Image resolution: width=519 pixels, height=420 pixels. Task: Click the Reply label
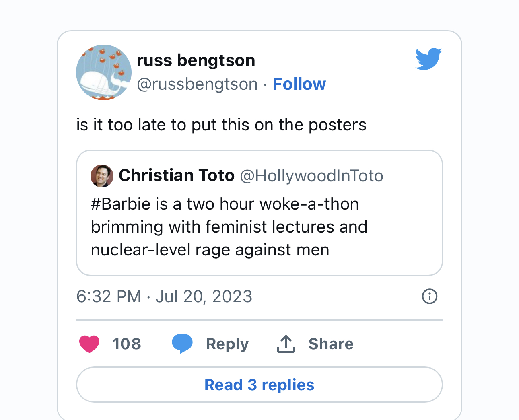click(x=227, y=344)
